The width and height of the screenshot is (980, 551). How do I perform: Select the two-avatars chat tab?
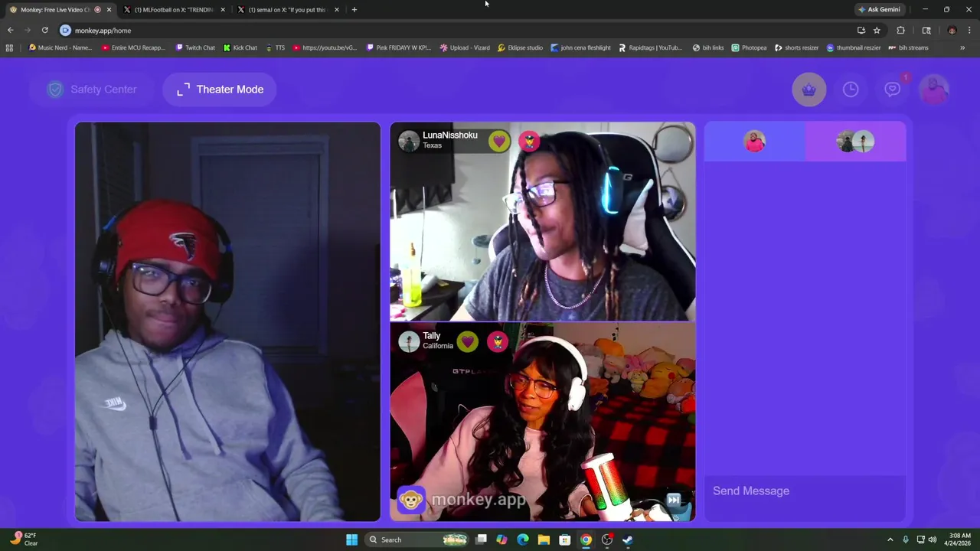(855, 142)
